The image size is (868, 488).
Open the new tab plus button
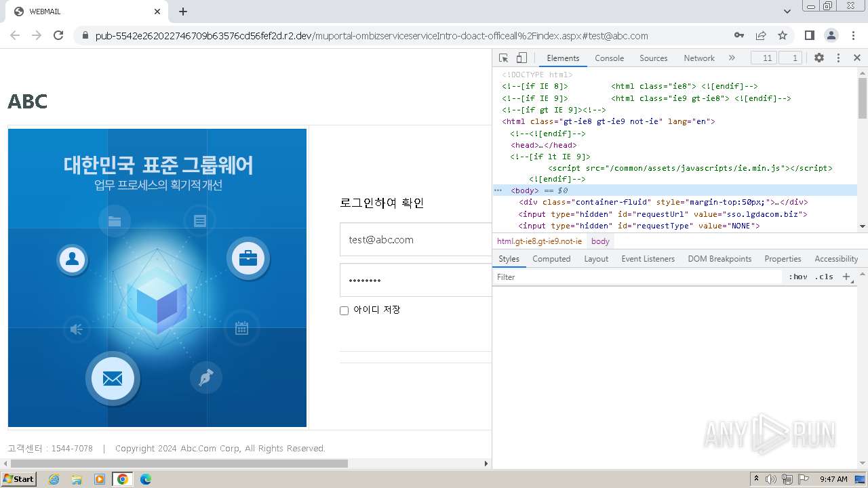pos(183,12)
